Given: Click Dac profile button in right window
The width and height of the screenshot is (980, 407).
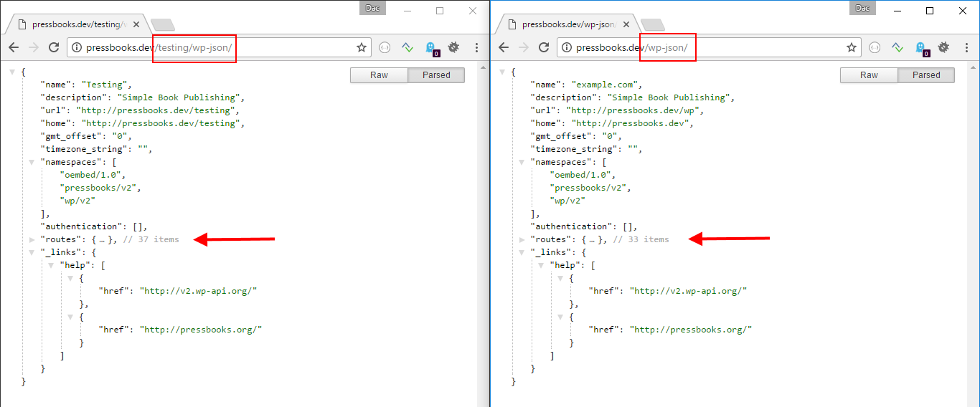Looking at the screenshot, I should pos(862,8).
